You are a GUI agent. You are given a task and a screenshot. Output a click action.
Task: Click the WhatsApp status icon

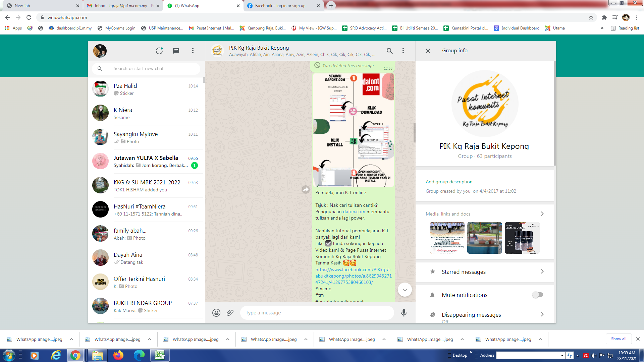tap(159, 51)
